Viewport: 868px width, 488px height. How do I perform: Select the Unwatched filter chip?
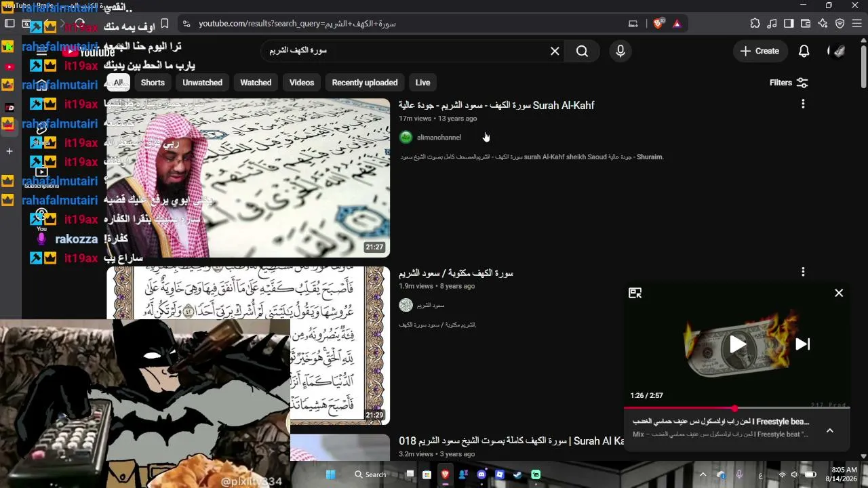click(x=202, y=83)
